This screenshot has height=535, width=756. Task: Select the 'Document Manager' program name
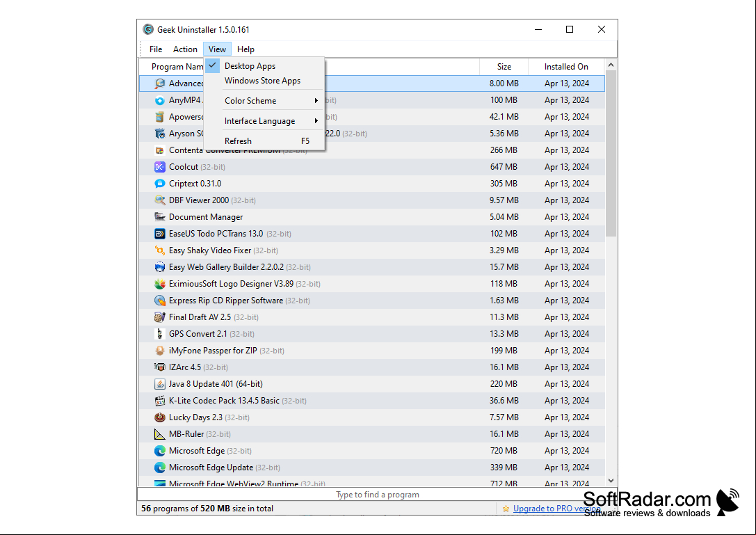coord(206,217)
